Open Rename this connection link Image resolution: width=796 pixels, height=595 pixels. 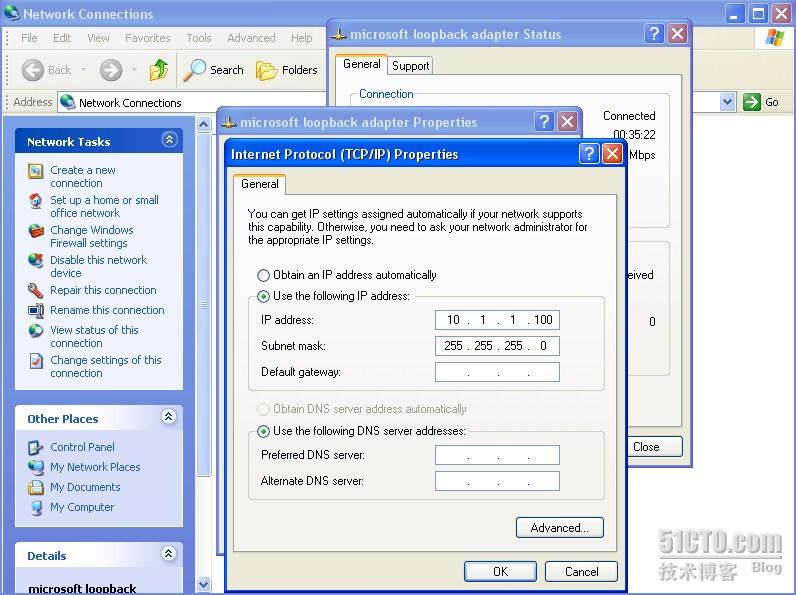tap(107, 310)
